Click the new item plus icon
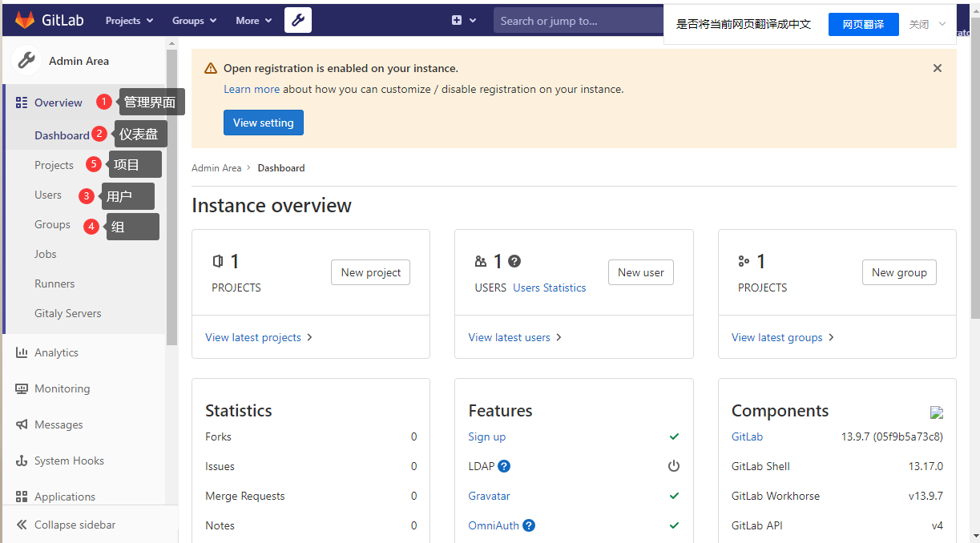 click(x=457, y=21)
